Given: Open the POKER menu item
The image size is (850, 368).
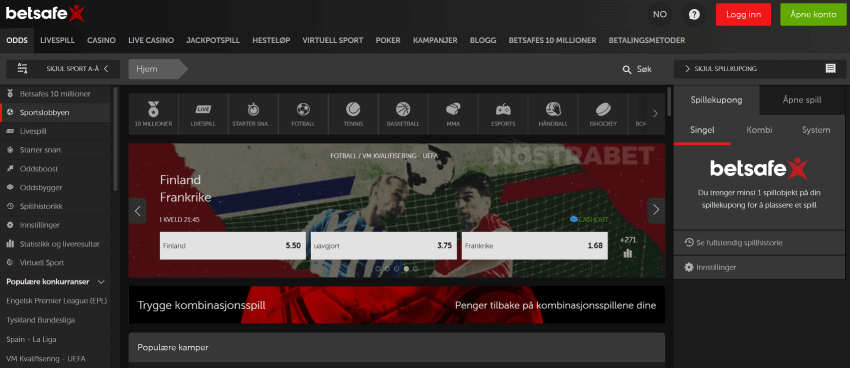Looking at the screenshot, I should 388,40.
